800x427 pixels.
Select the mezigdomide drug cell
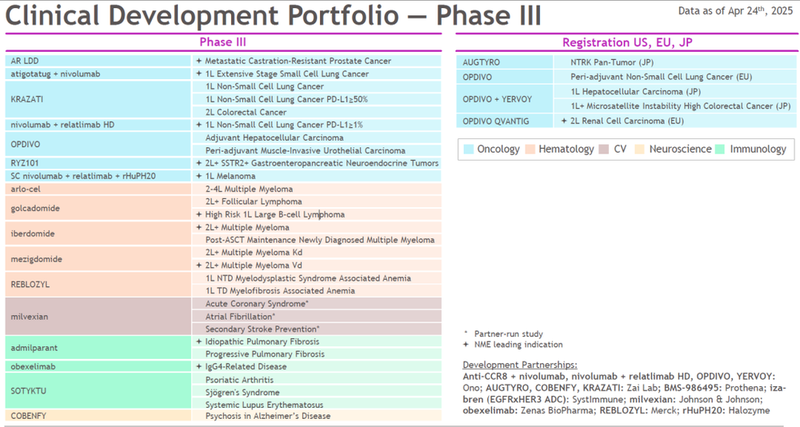click(x=98, y=259)
